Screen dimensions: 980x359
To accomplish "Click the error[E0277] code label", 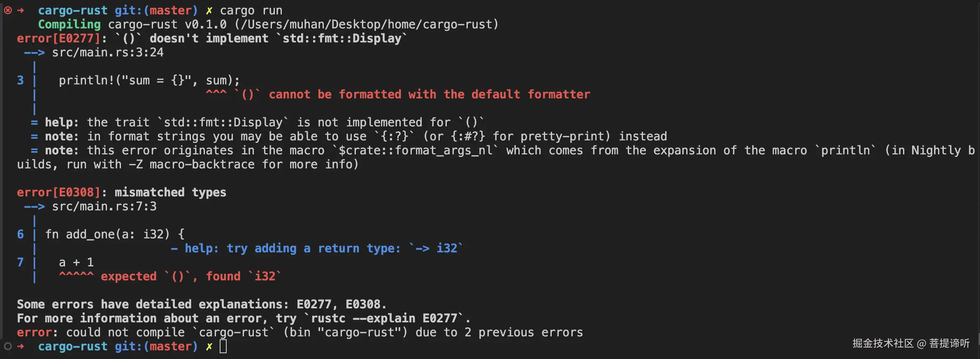I will [59, 39].
